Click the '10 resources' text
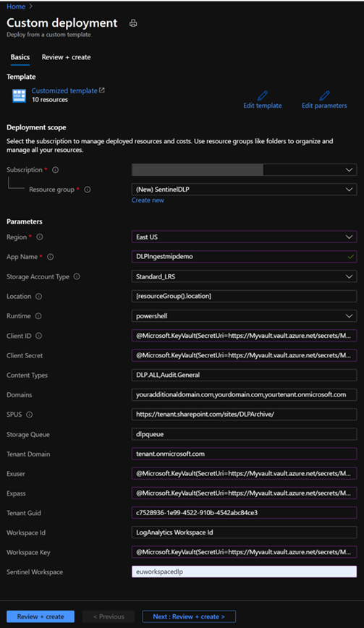Screen dimensions: 364x628 (50, 100)
